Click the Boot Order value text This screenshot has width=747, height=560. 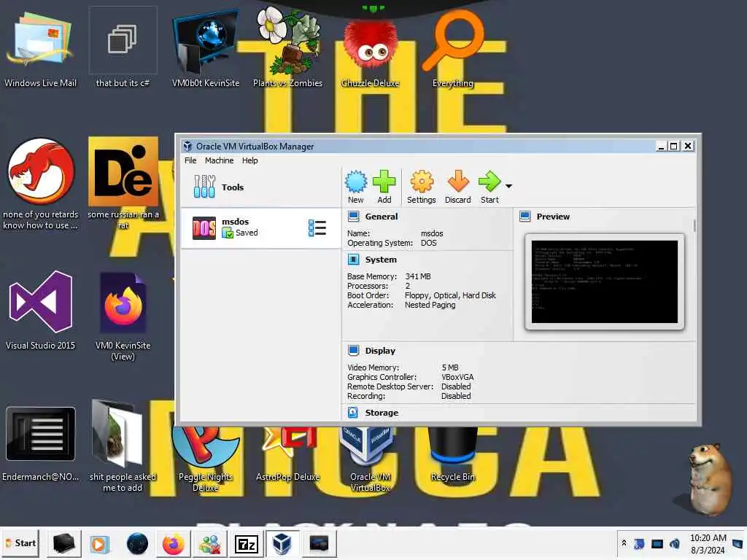450,296
